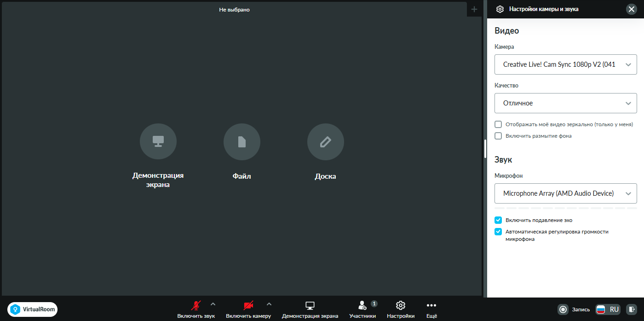Image resolution: width=644 pixels, height=321 pixels.
Task: Open the Камера device dropdown
Action: (x=566, y=64)
